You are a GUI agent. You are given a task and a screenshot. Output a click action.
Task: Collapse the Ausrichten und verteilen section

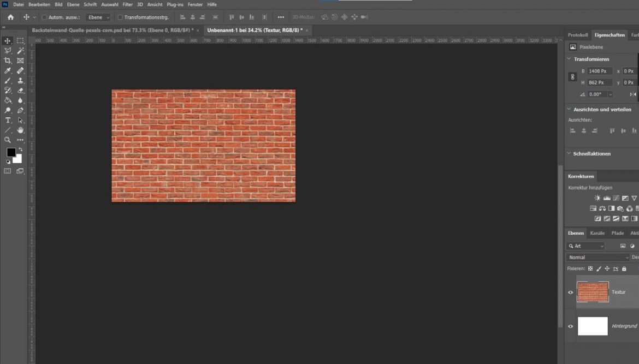pos(569,109)
